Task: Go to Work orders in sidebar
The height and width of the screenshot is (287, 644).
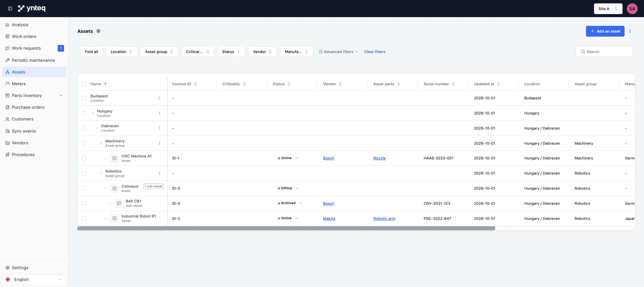Action: (34, 37)
